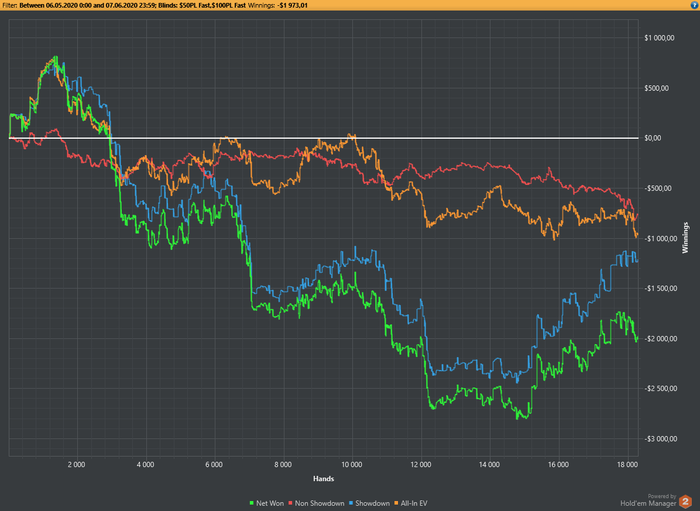Click the blue Showdown color swatch
Screen dimensions: 700x511
(x=351, y=503)
